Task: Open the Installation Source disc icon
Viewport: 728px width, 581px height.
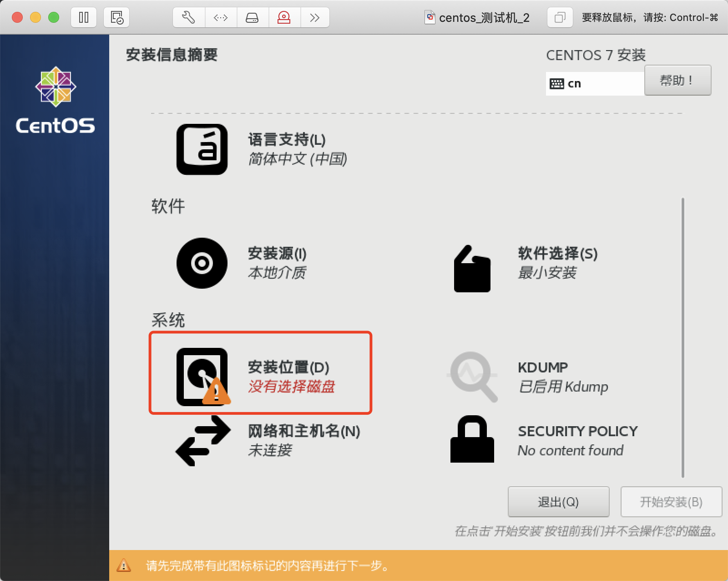Action: (x=202, y=263)
